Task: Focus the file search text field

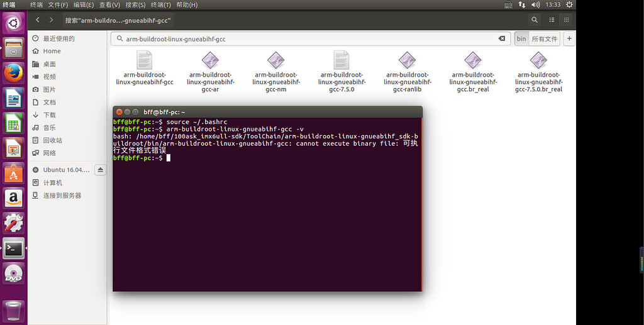Action: pyautogui.click(x=311, y=38)
